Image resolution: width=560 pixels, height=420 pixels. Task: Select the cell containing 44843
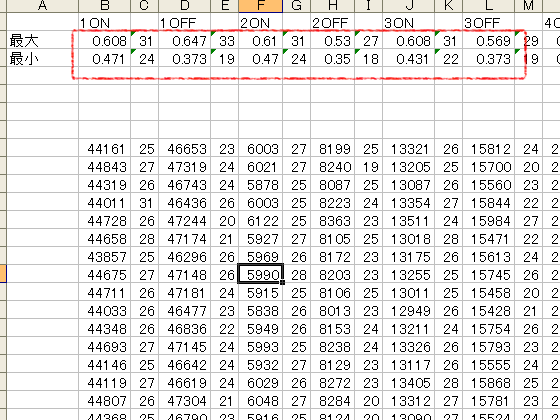(105, 166)
